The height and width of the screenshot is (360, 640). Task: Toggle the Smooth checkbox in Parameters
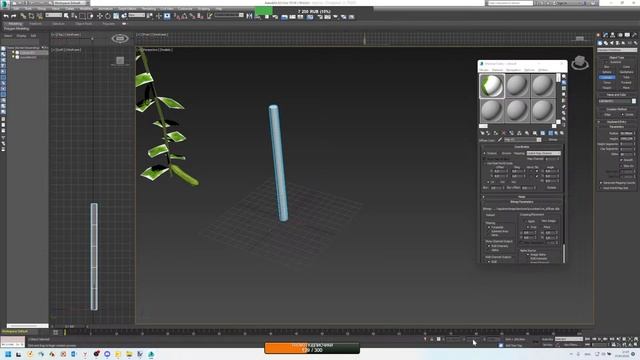click(x=622, y=160)
